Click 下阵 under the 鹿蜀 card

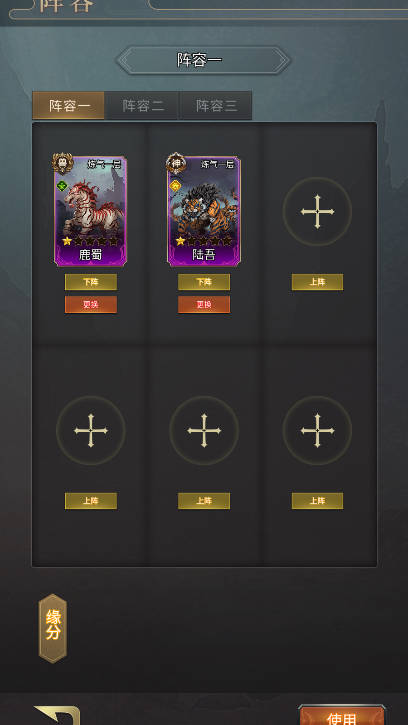coord(91,282)
